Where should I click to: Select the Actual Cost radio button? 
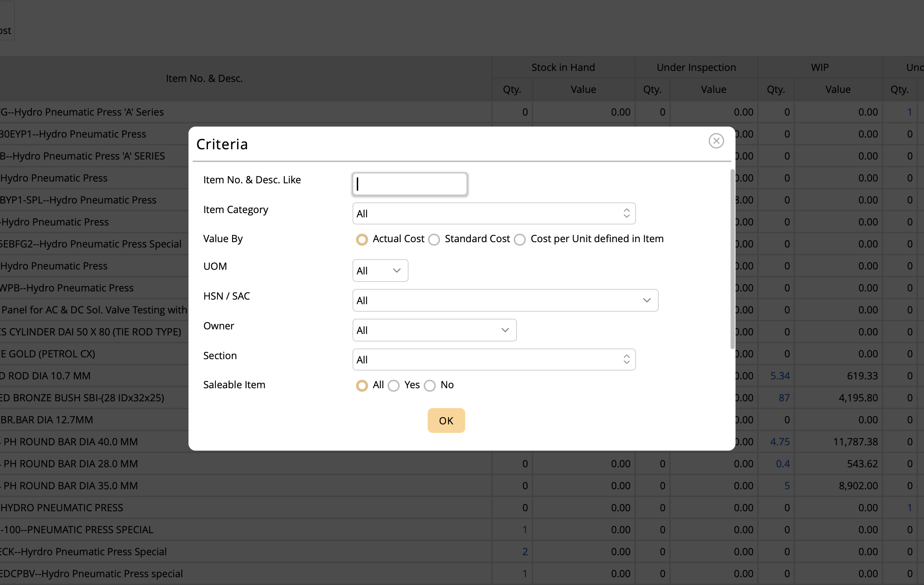point(361,239)
